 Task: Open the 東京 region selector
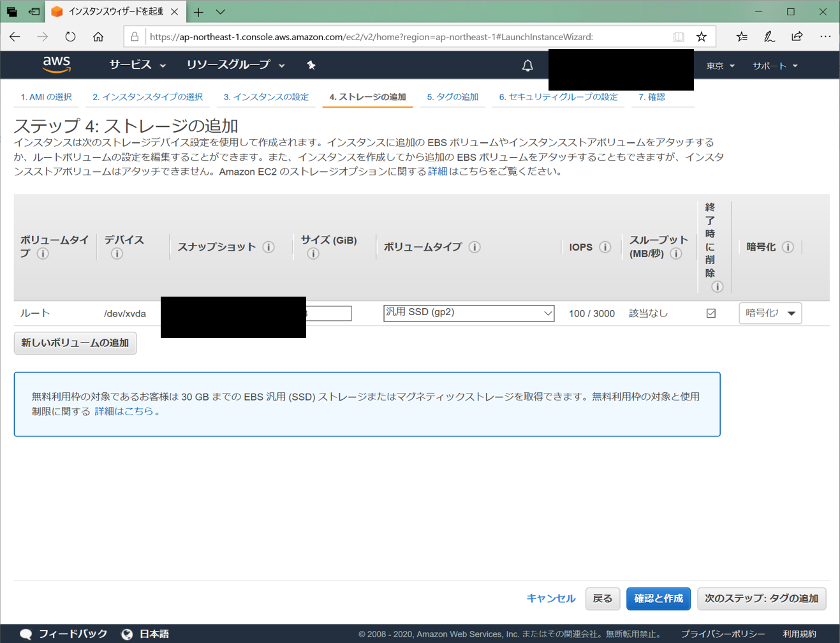point(721,66)
